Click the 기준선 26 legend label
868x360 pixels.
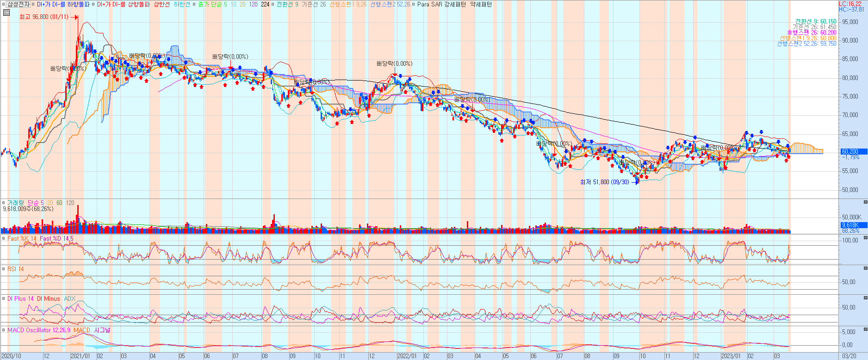314,5
